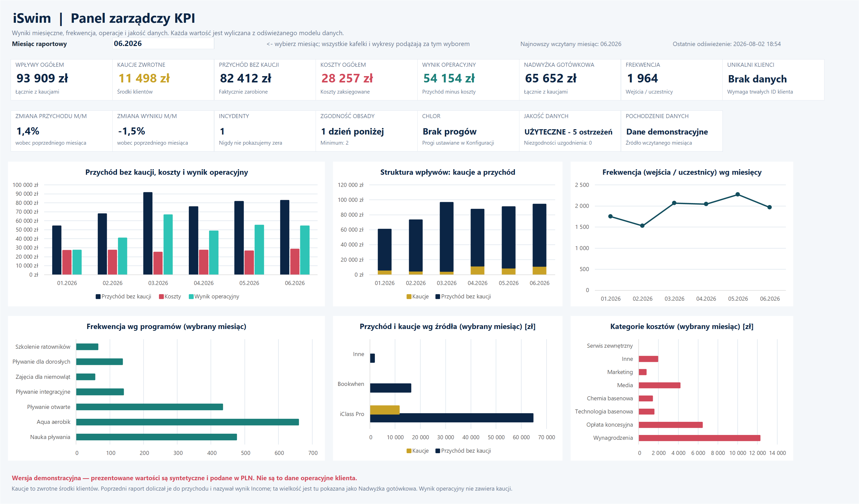Select the "11 498 zł" refundable deposits value

(144, 78)
